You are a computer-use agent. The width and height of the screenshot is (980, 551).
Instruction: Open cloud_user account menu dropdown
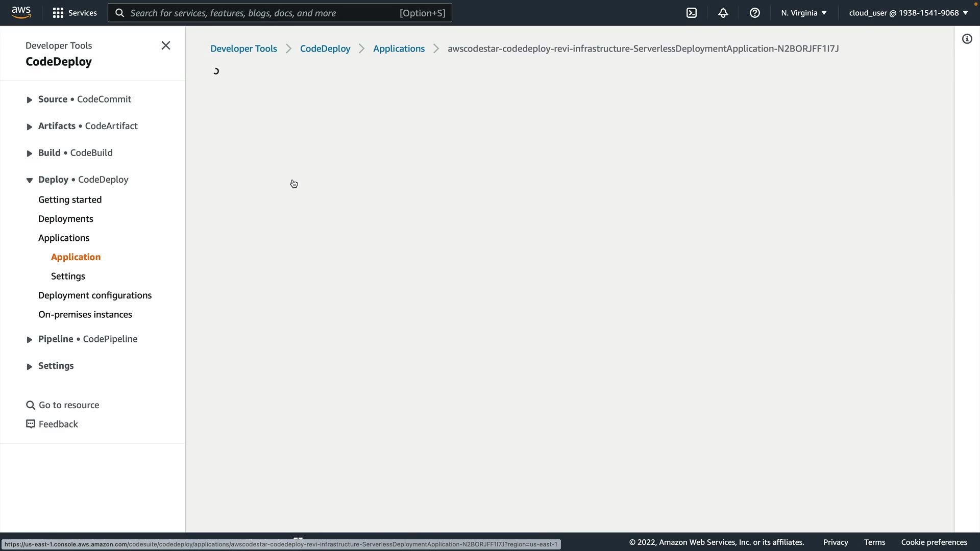click(x=909, y=13)
